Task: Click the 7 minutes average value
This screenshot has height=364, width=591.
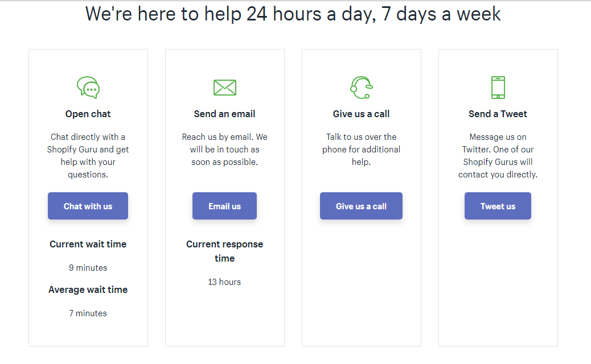Action: tap(88, 313)
